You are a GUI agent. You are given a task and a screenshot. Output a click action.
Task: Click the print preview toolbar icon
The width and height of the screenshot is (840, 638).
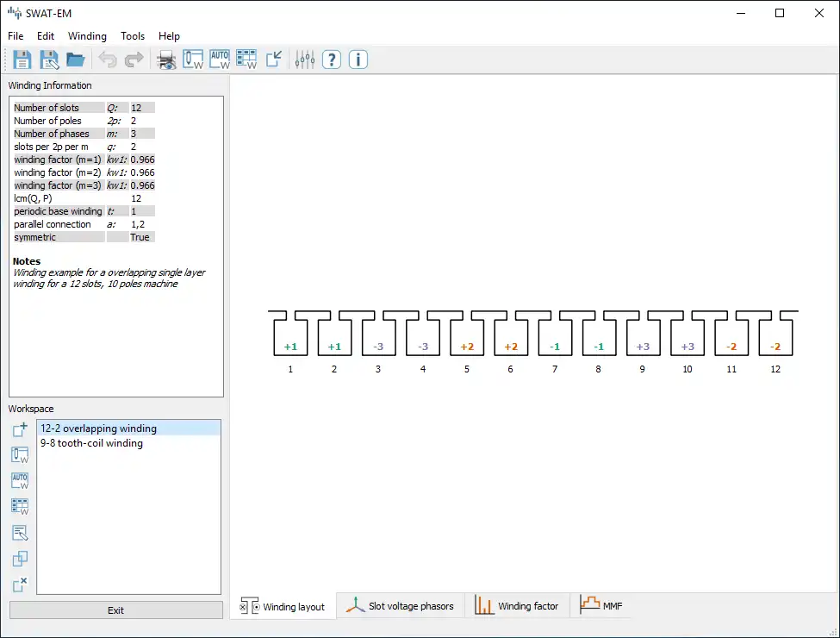tap(166, 59)
